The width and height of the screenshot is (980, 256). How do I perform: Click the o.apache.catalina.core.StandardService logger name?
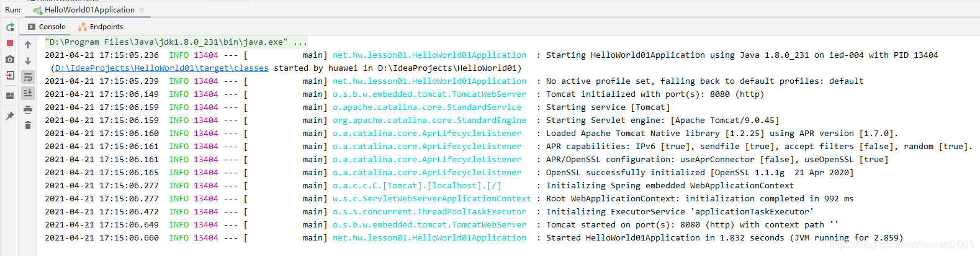[x=427, y=107]
